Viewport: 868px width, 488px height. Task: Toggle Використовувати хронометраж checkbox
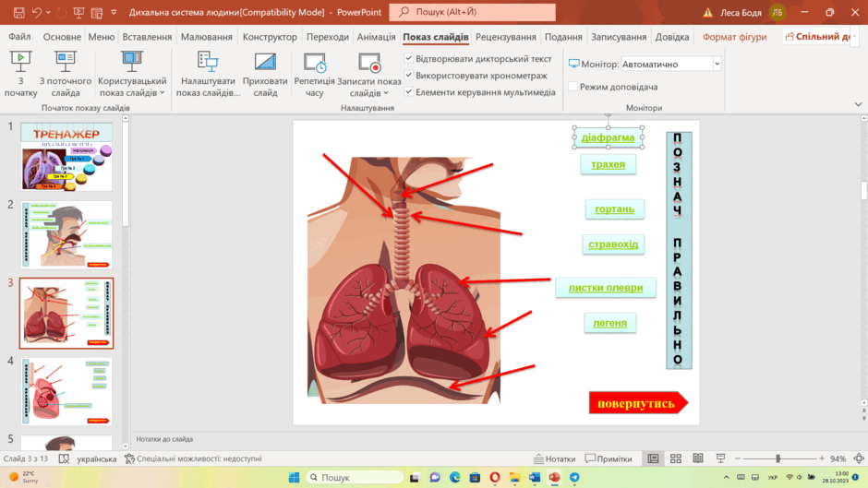408,75
